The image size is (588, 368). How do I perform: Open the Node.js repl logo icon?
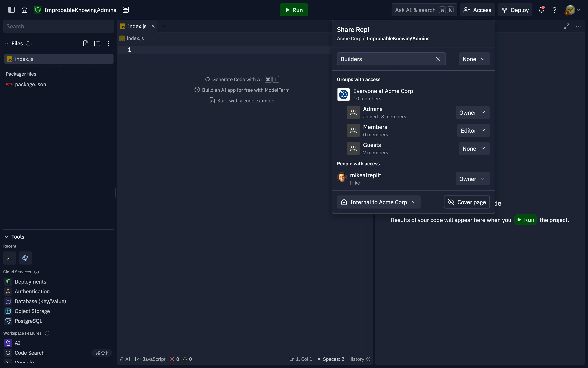click(x=38, y=10)
